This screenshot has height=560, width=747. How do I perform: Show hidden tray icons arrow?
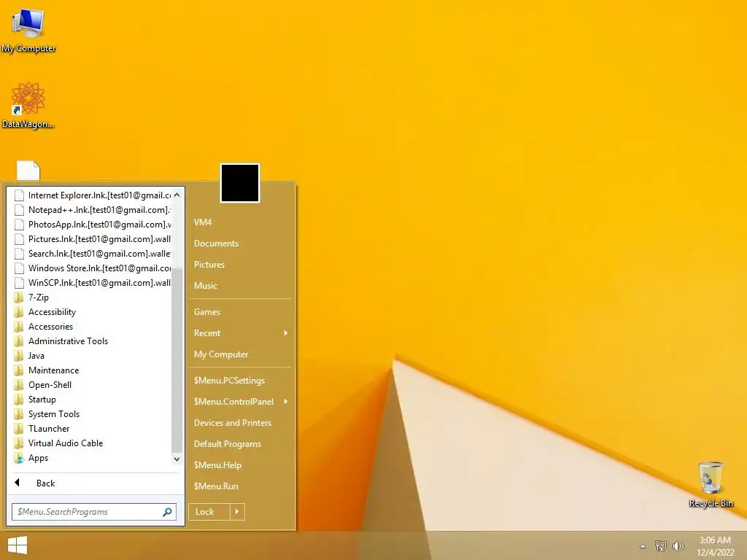(x=643, y=546)
